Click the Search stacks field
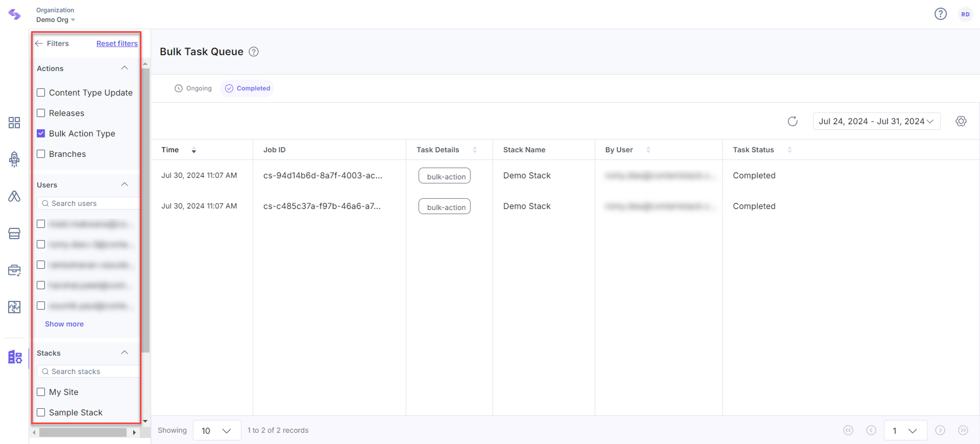 point(88,372)
